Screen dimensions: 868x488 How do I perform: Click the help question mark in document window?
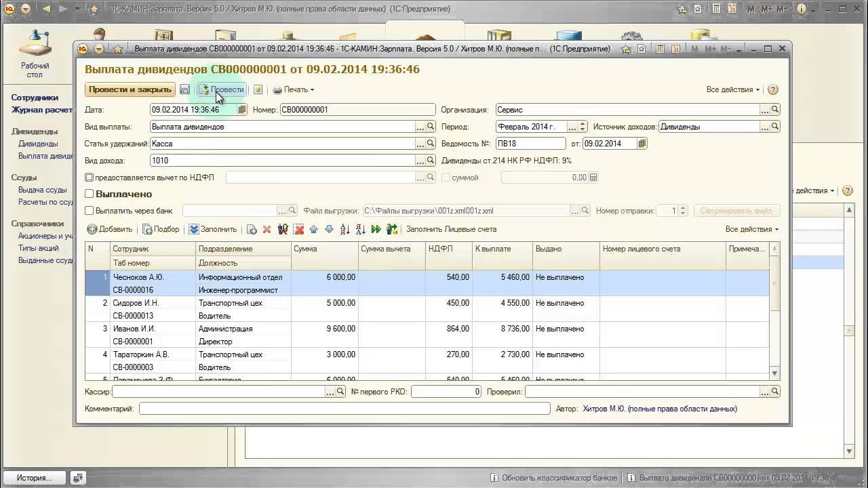tap(773, 89)
